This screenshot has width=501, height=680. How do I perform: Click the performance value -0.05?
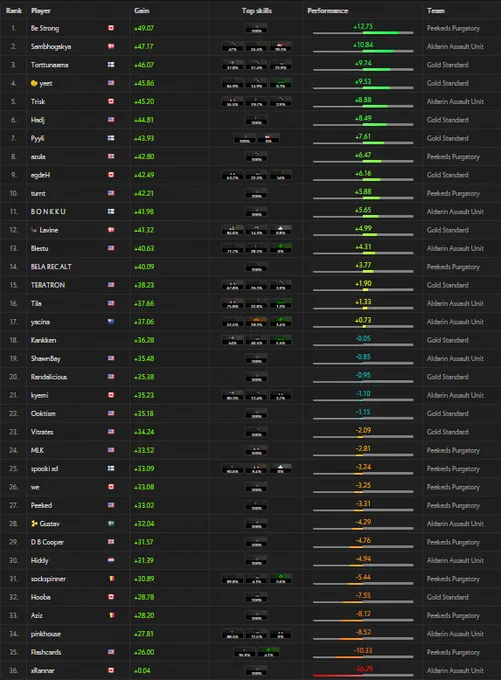click(x=363, y=338)
